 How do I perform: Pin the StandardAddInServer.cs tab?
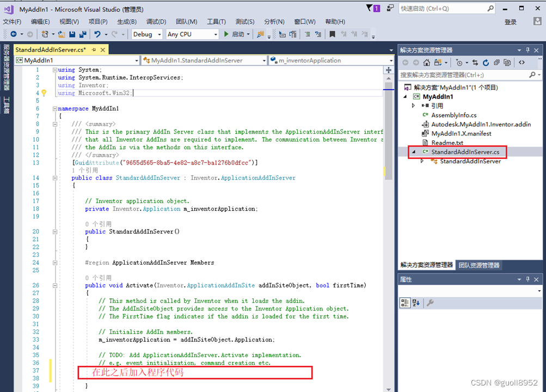coord(94,50)
